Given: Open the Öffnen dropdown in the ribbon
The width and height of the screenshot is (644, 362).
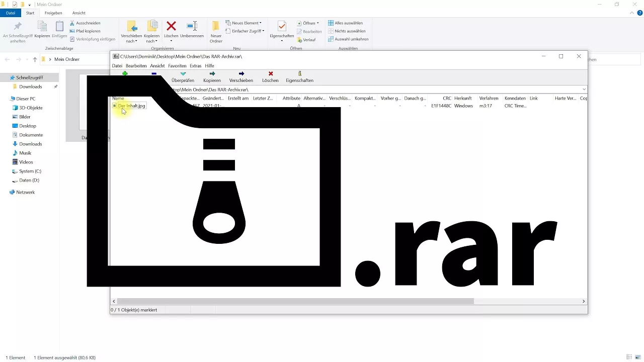Looking at the screenshot, I should click(x=308, y=23).
